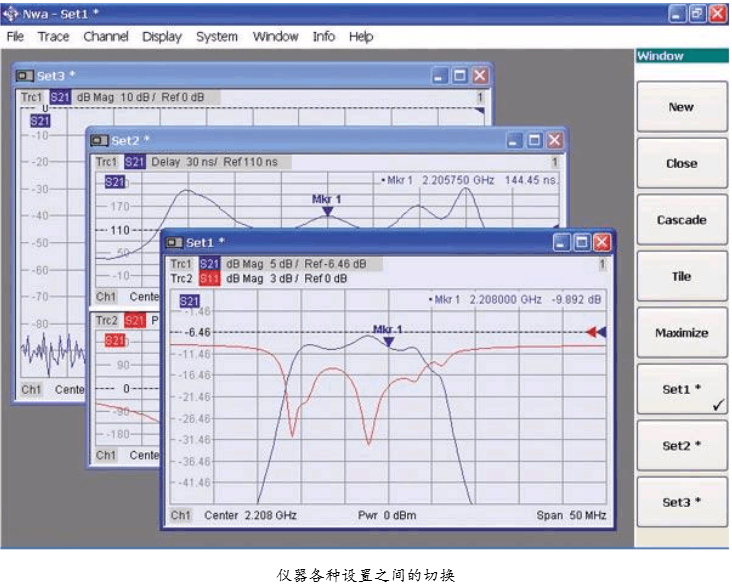Open the Channel menu
The width and height of the screenshot is (732, 588).
pos(105,37)
